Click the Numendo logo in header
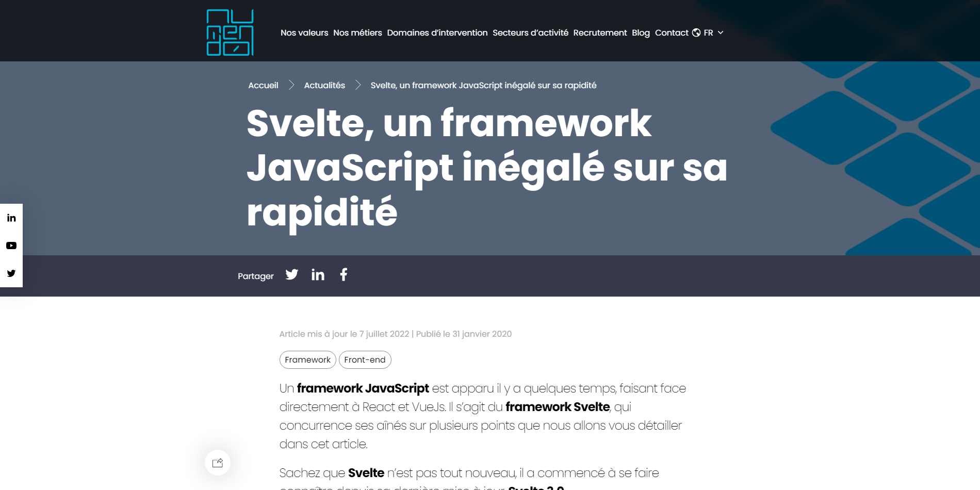980x490 pixels. 230,32
